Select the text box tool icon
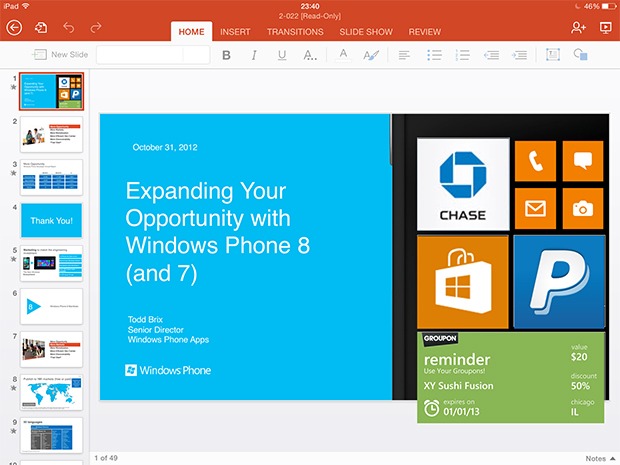Viewport: 620px width, 465px height. (553, 55)
